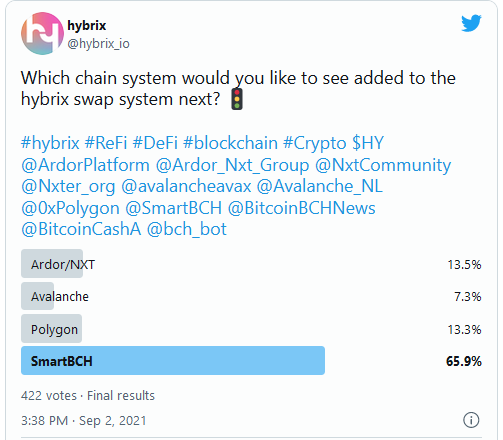The height and width of the screenshot is (440, 503).
Task: Open the #hybrix hashtag
Action: (50, 143)
